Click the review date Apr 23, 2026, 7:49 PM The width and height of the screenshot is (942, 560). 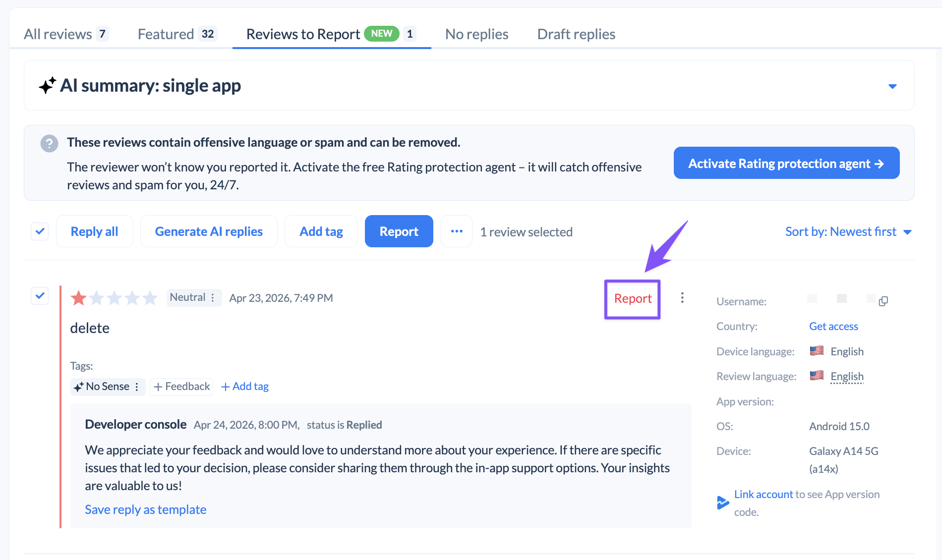281,298
